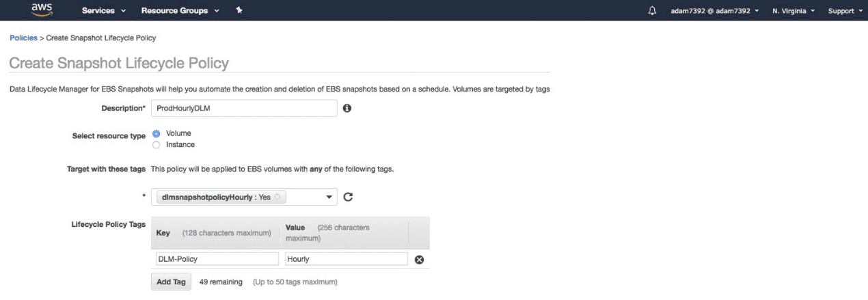The width and height of the screenshot is (868, 300).
Task: Select the Volume resource type
Action: (157, 134)
